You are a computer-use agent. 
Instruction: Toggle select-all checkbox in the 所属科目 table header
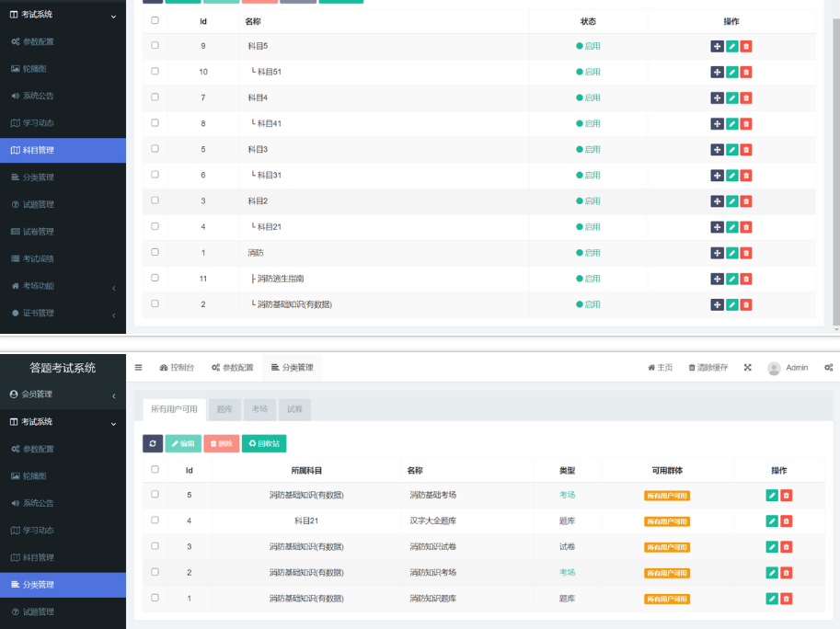155,470
